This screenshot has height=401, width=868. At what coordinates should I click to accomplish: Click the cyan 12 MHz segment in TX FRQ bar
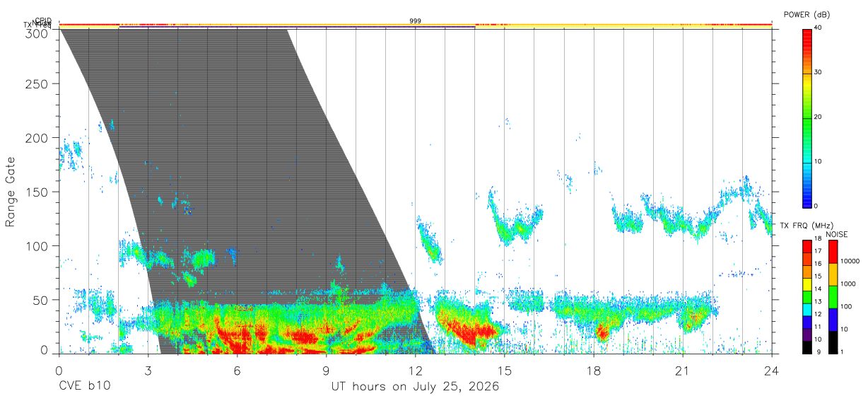point(808,309)
